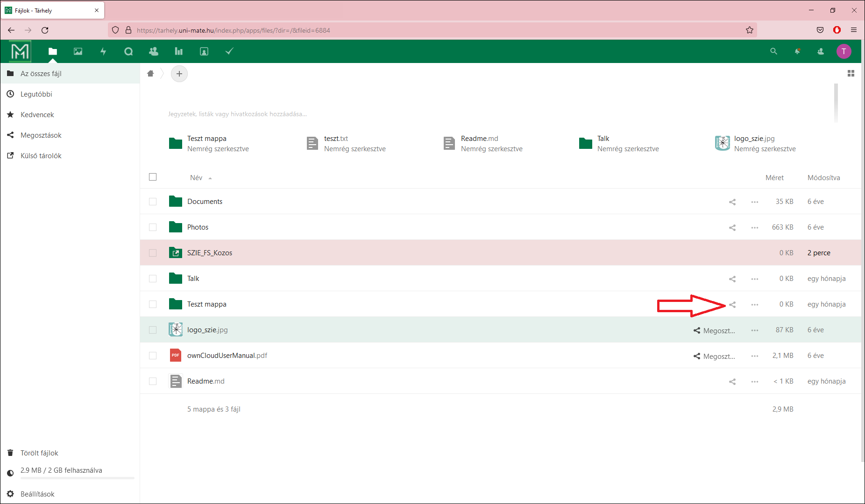The image size is (865, 504).
Task: Sort files by the Név column
Action: (x=196, y=178)
